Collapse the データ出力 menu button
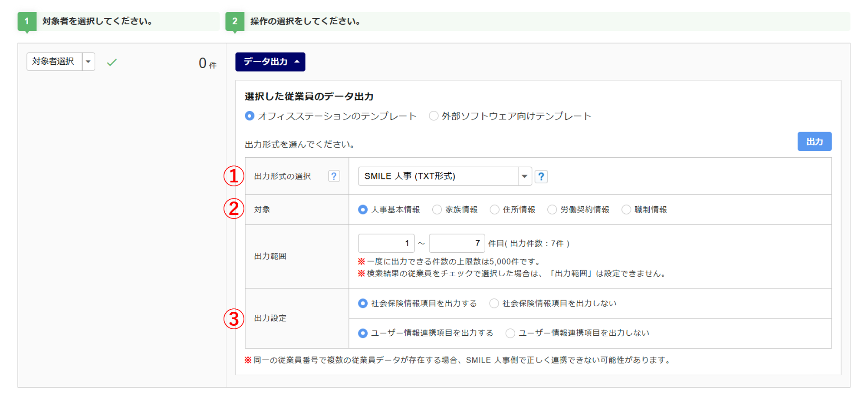 click(270, 62)
